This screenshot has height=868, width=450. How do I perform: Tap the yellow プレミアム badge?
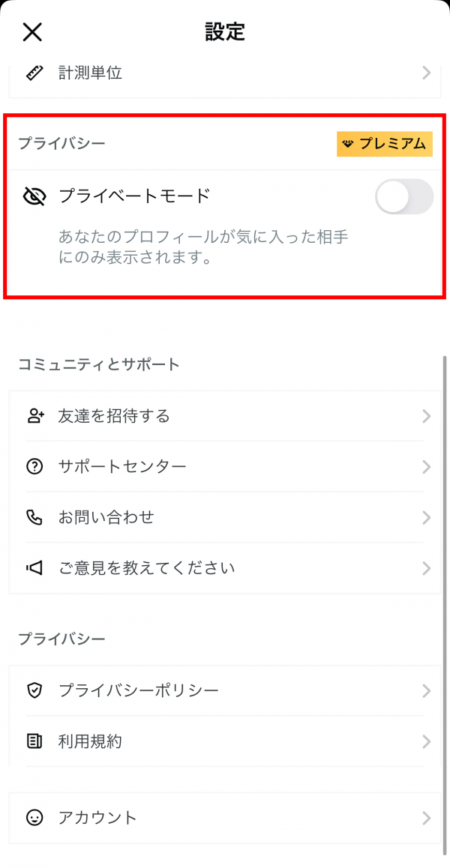click(x=384, y=143)
